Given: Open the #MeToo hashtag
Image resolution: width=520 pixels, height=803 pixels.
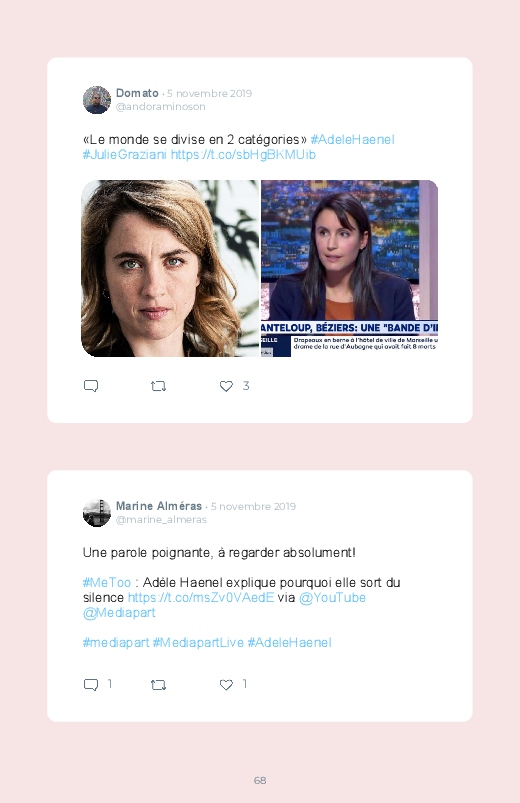Looking at the screenshot, I should 107,583.
